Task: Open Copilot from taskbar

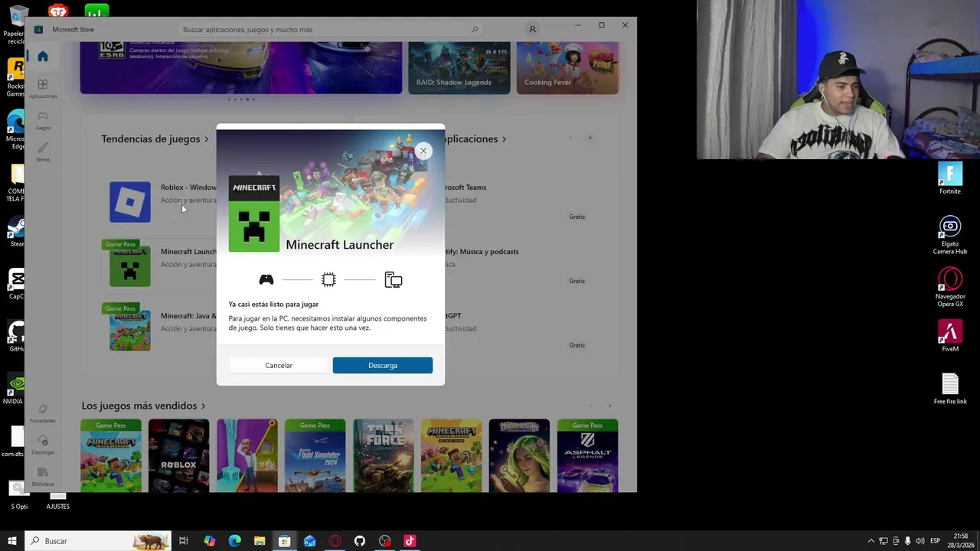Action: coord(209,541)
